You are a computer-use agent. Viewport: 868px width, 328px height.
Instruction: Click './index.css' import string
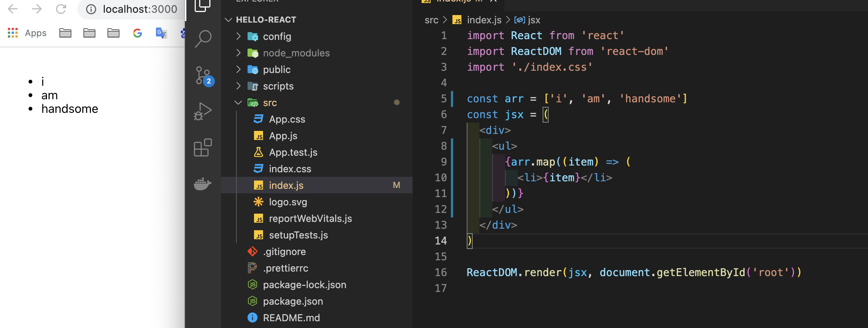point(552,67)
